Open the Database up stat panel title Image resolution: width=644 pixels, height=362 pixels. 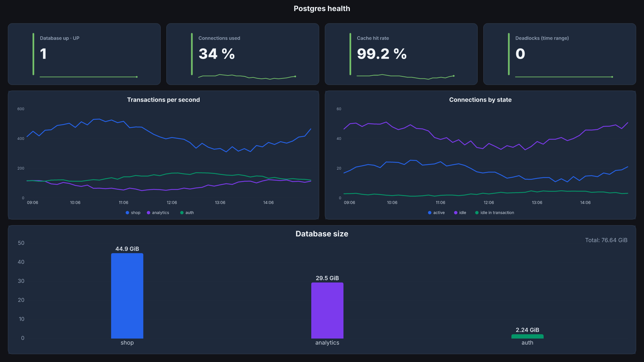pyautogui.click(x=60, y=38)
